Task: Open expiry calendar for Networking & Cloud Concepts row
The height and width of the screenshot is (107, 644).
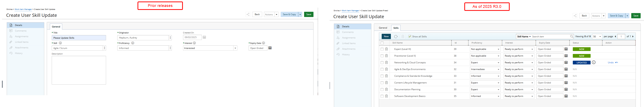Action: pyautogui.click(x=566, y=63)
